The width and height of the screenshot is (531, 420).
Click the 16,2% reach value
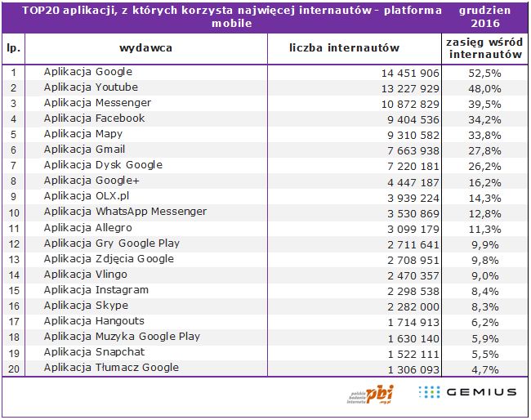[484, 183]
